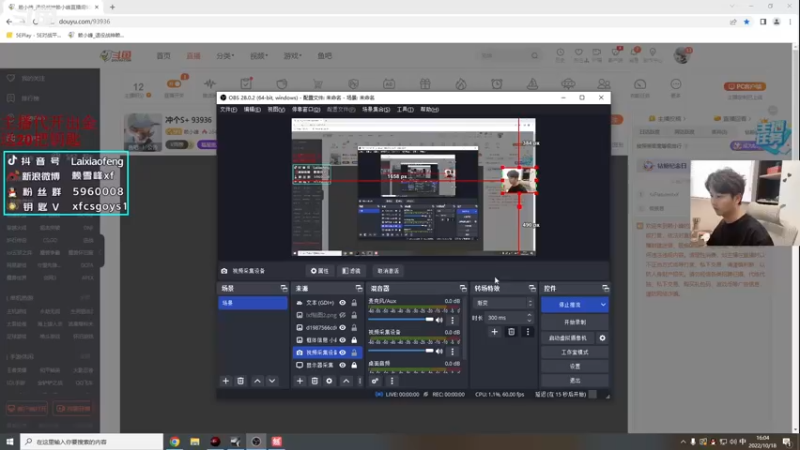This screenshot has height=450, width=800.
Task: Toggle lock on the .png image source
Action: pos(354,315)
